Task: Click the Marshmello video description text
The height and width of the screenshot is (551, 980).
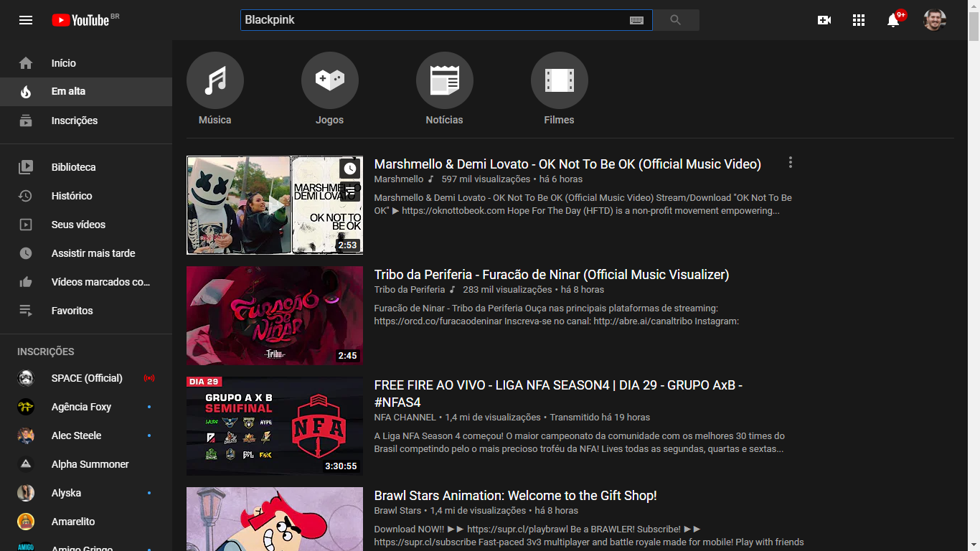Action: point(583,204)
